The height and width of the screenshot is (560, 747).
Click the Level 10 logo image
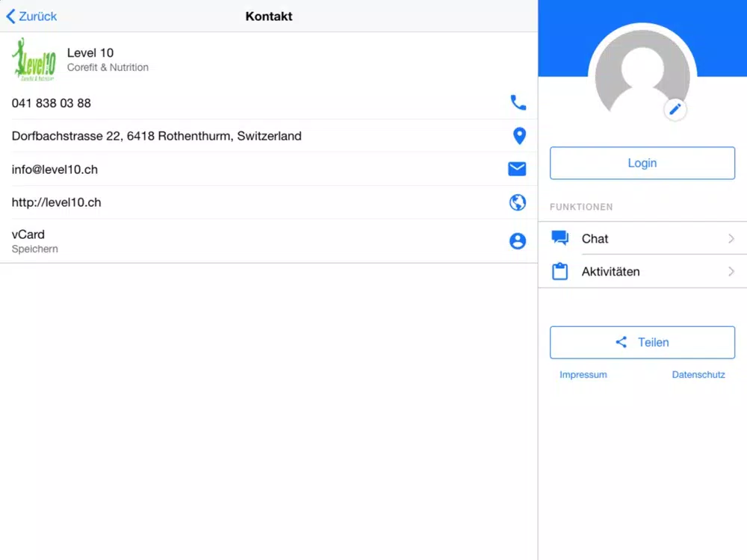[x=34, y=60]
